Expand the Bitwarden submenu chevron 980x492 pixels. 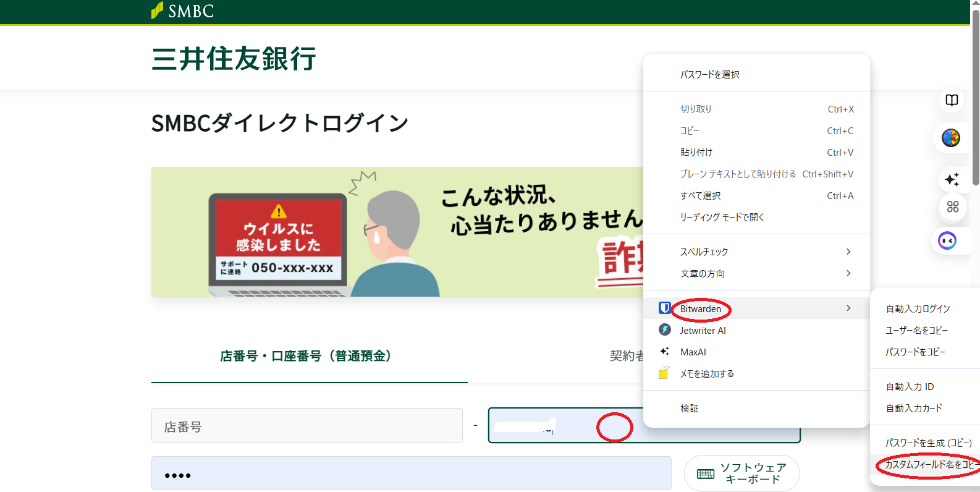click(x=848, y=308)
